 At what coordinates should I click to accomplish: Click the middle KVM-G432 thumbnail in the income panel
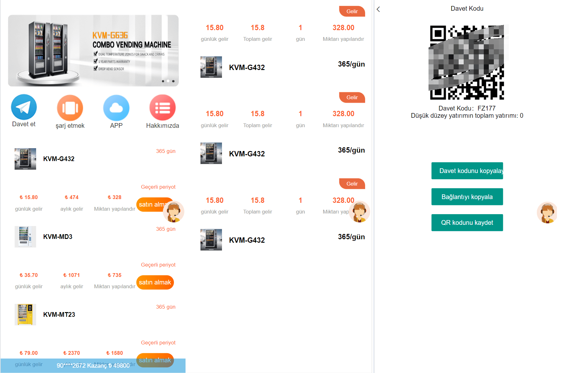tap(211, 154)
